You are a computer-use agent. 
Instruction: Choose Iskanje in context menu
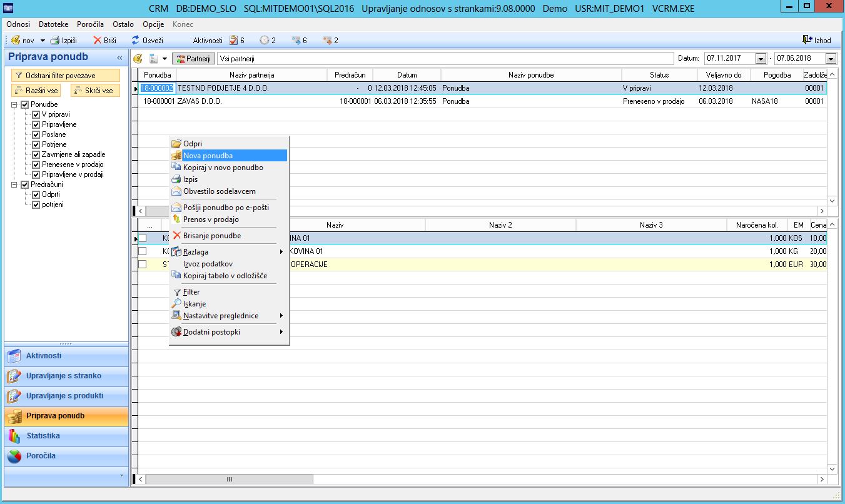point(229,304)
